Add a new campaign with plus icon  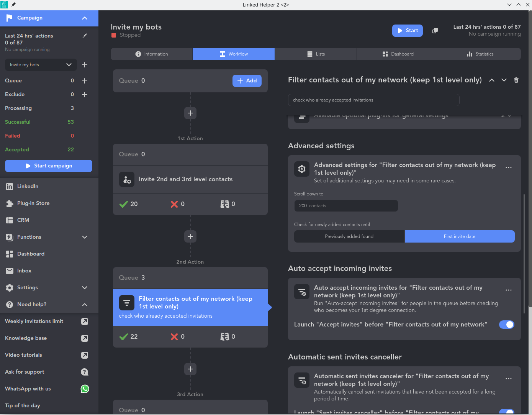click(85, 65)
